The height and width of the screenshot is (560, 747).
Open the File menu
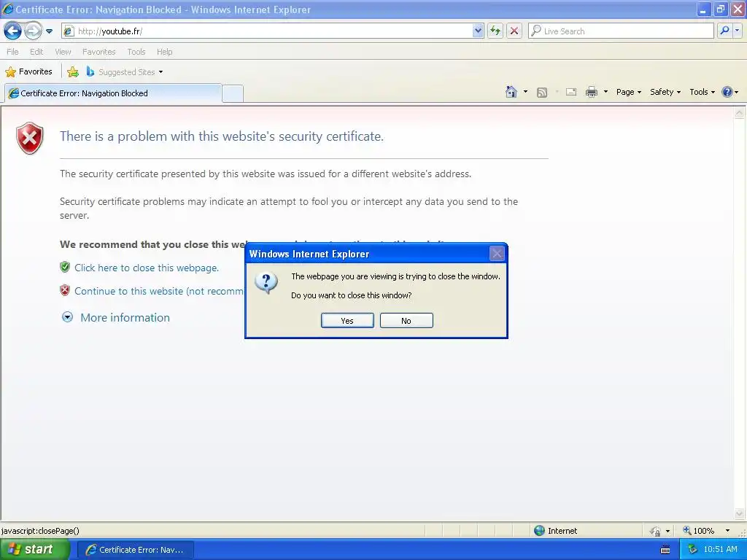coord(12,52)
